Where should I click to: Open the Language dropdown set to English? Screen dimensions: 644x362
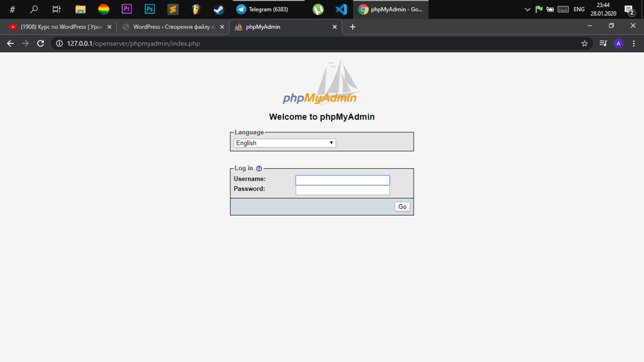coord(285,143)
